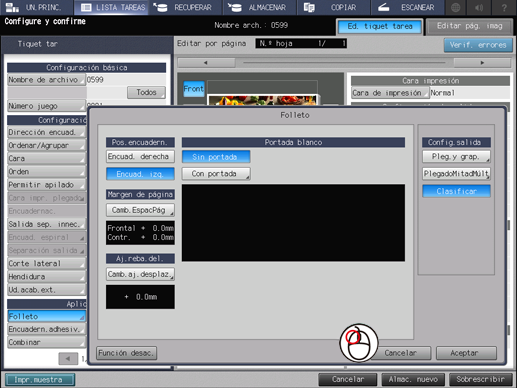This screenshot has width=517, height=388.
Task: Open the Orden setting
Action: (x=46, y=172)
